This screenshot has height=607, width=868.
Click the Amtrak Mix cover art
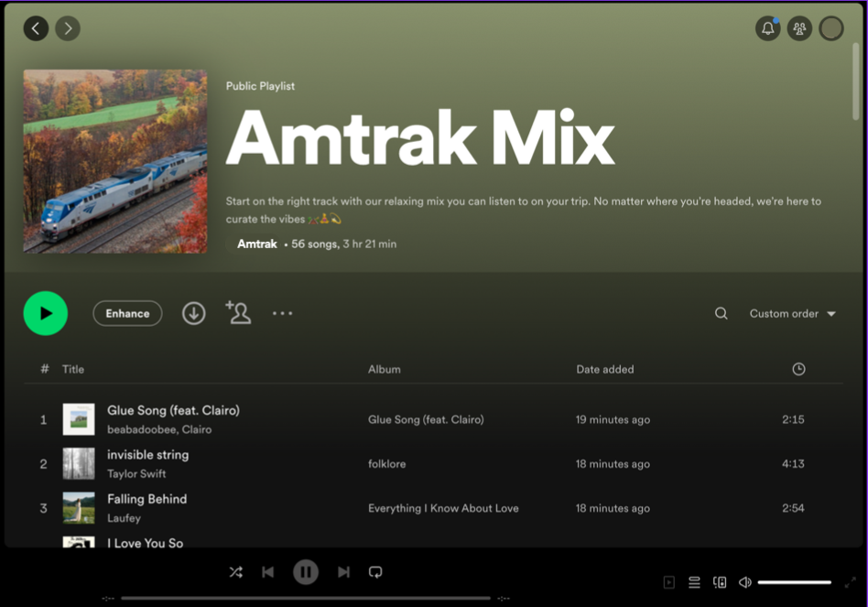coord(115,161)
